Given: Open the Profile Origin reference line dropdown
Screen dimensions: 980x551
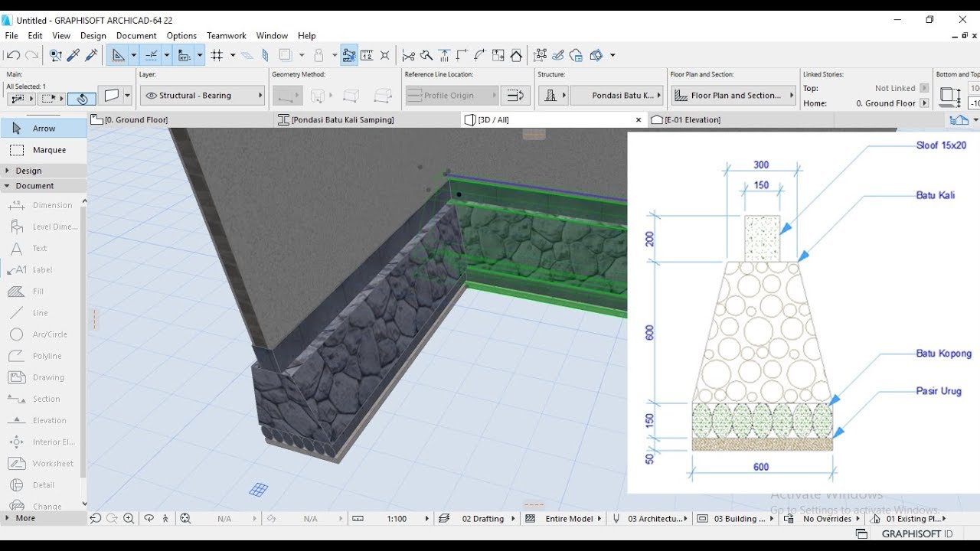Looking at the screenshot, I should point(452,96).
